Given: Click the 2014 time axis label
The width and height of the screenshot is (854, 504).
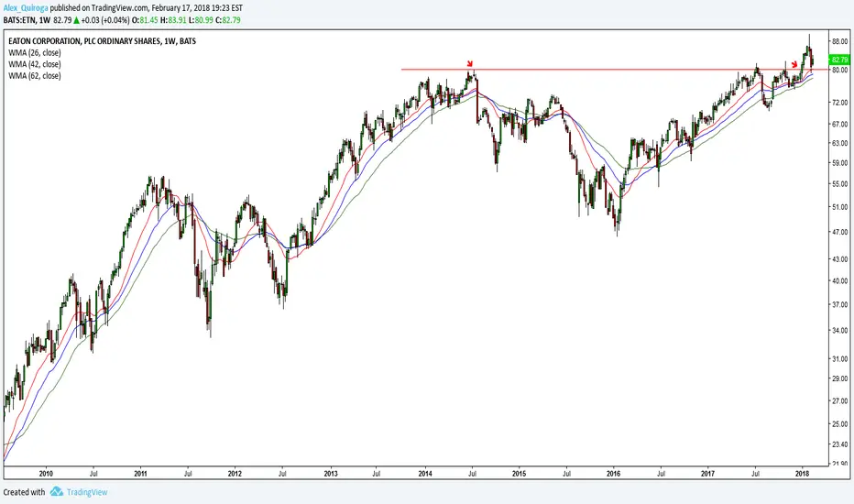Looking at the screenshot, I should pyautogui.click(x=425, y=474).
